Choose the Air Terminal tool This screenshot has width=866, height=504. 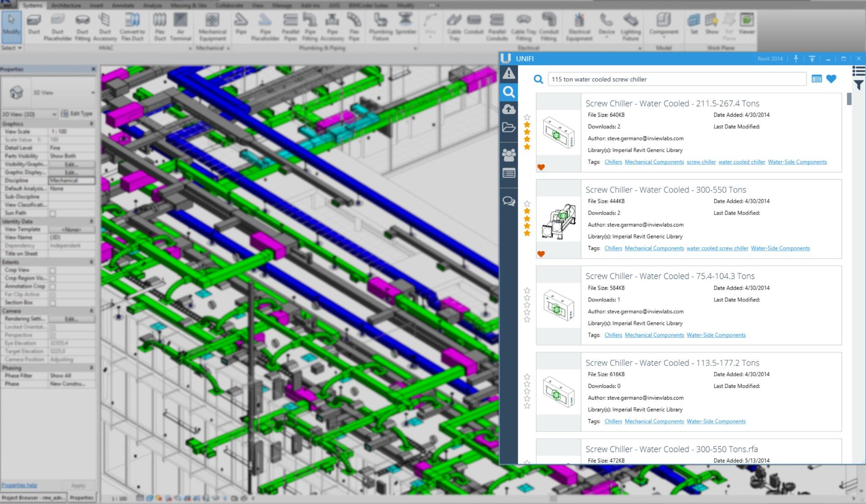click(181, 27)
